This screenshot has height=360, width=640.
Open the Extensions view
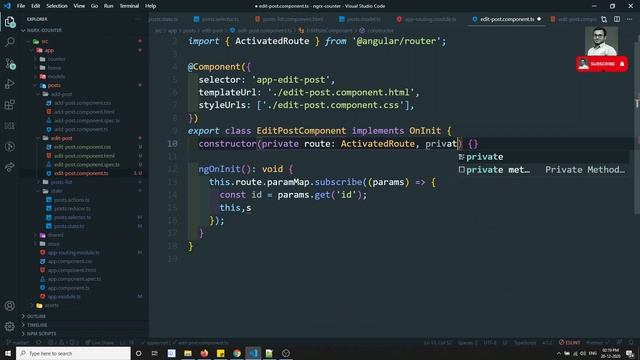point(10,104)
